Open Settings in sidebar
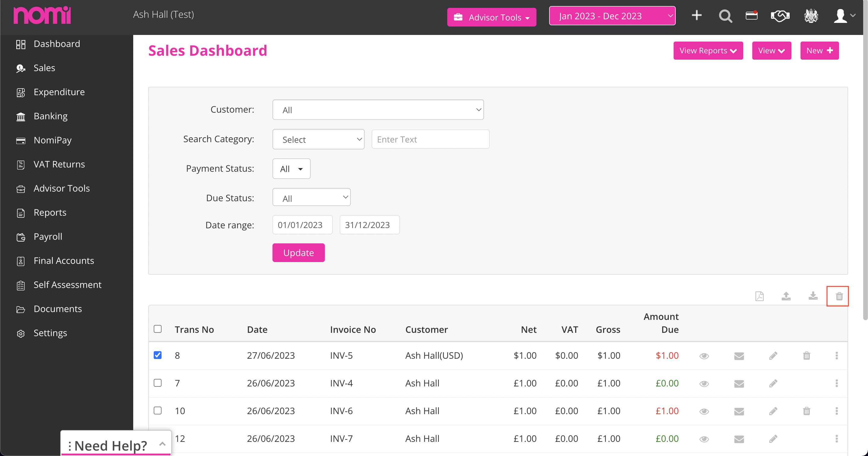The width and height of the screenshot is (868, 456). click(x=50, y=333)
